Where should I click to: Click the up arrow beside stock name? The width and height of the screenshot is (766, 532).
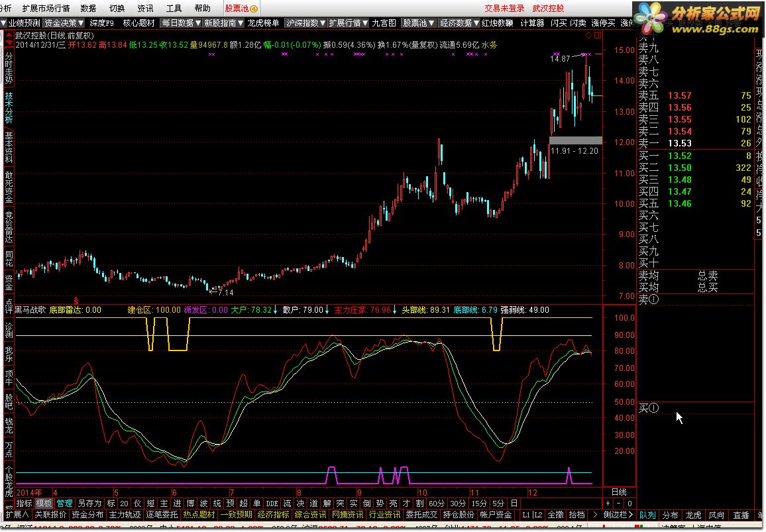pyautogui.click(x=9, y=34)
